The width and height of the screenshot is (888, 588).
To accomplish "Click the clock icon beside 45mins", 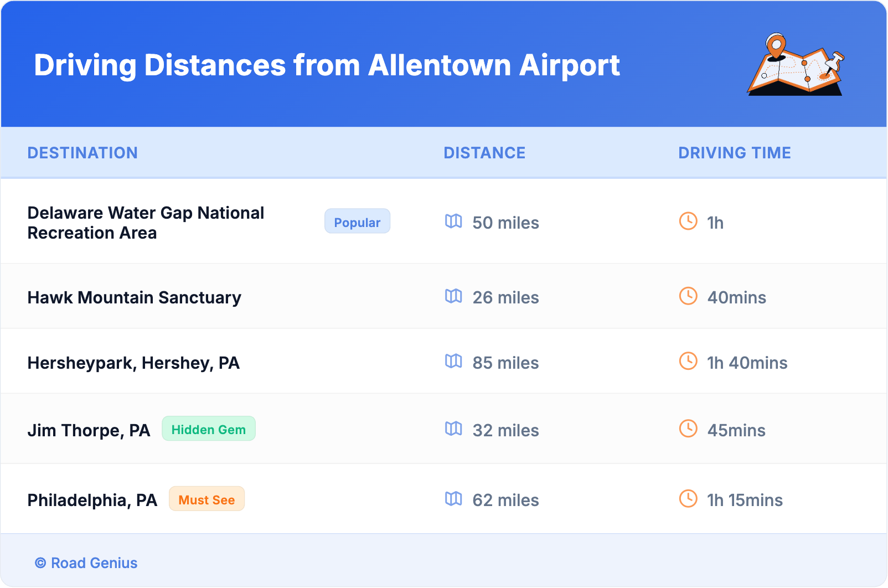I will [688, 429].
